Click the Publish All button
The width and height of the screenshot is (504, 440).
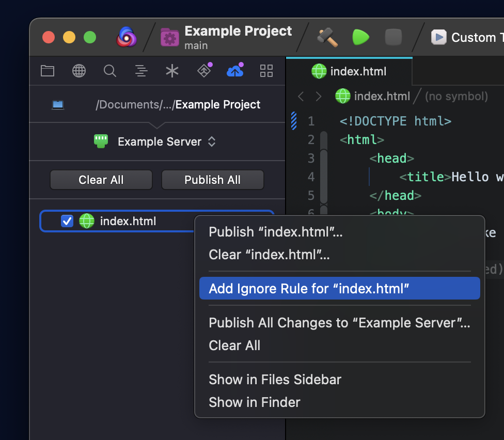(x=212, y=180)
